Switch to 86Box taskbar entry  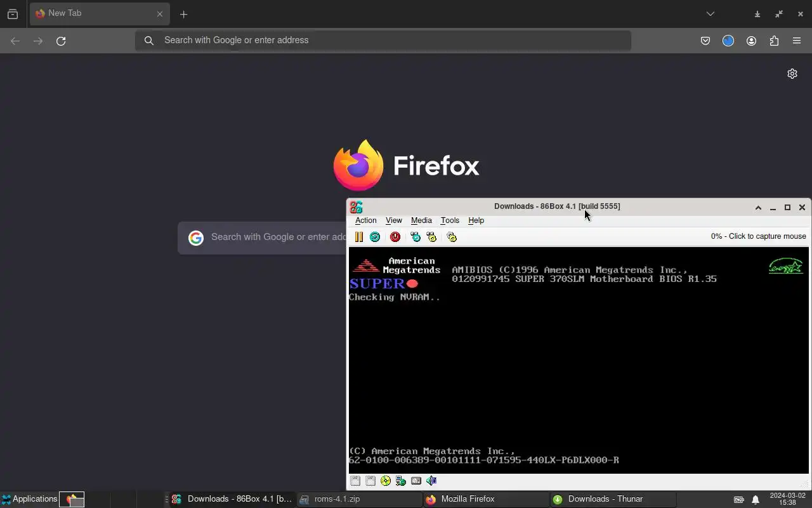(x=231, y=499)
